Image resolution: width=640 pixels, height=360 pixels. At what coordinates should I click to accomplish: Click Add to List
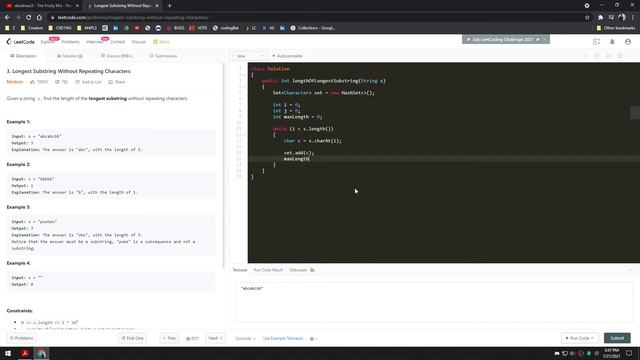tap(88, 82)
